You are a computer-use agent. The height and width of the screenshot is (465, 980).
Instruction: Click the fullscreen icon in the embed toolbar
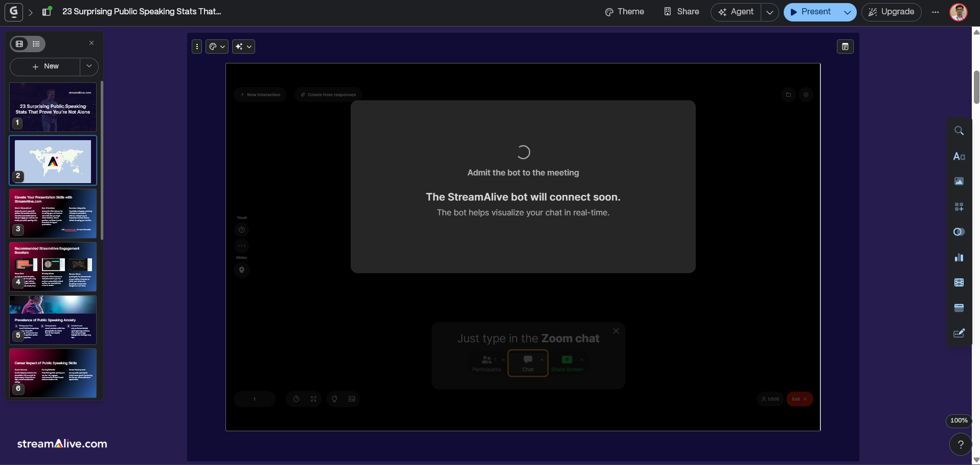click(313, 399)
